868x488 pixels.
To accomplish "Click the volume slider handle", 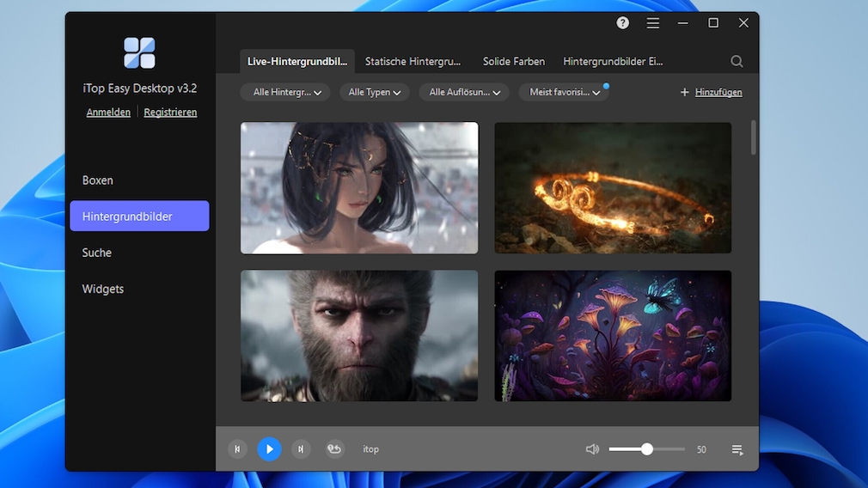I will tap(646, 449).
